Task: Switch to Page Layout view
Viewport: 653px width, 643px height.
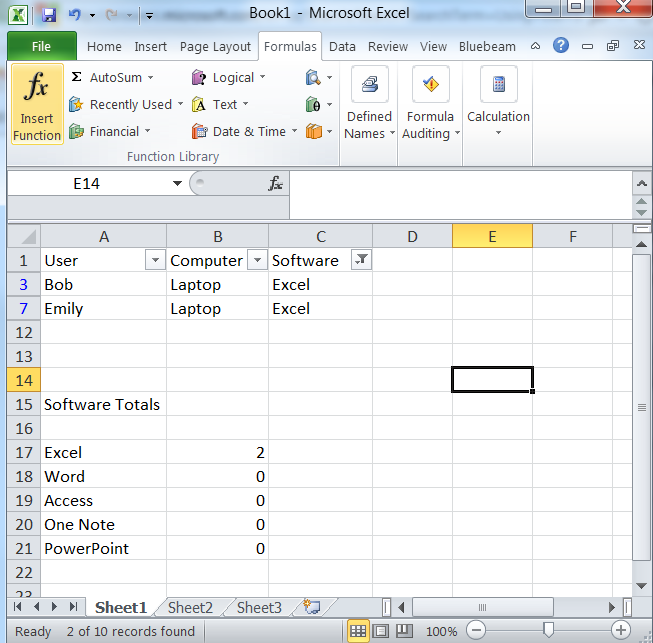Action: tap(380, 631)
